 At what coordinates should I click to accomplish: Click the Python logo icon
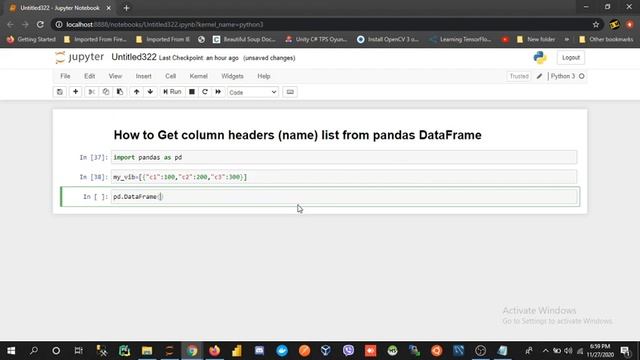pos(540,58)
